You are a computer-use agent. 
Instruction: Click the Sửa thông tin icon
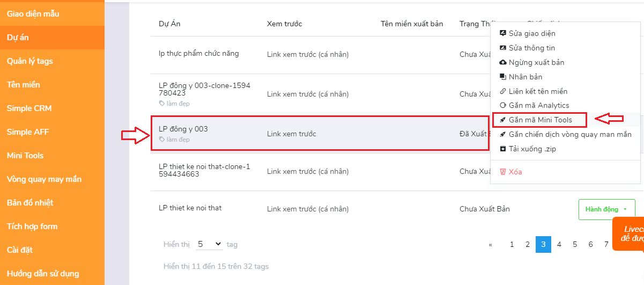click(502, 48)
